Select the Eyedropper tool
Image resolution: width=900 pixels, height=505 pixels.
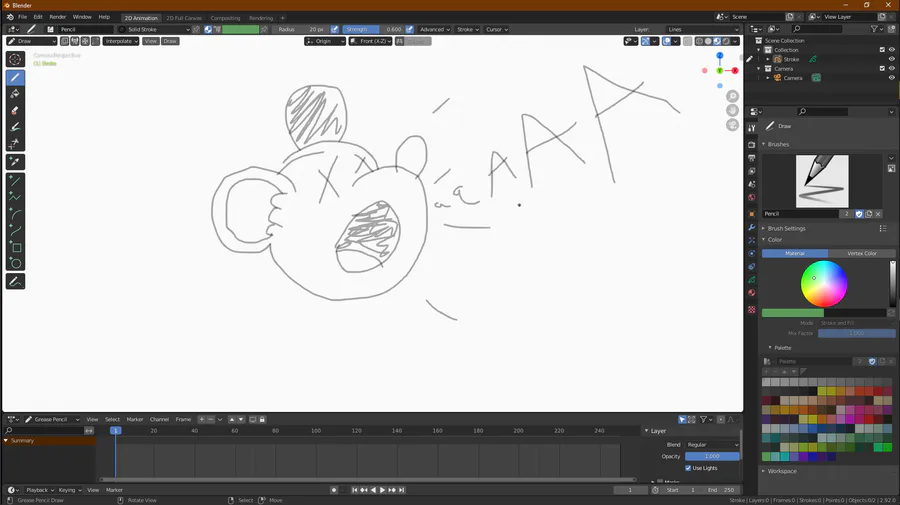(x=15, y=162)
